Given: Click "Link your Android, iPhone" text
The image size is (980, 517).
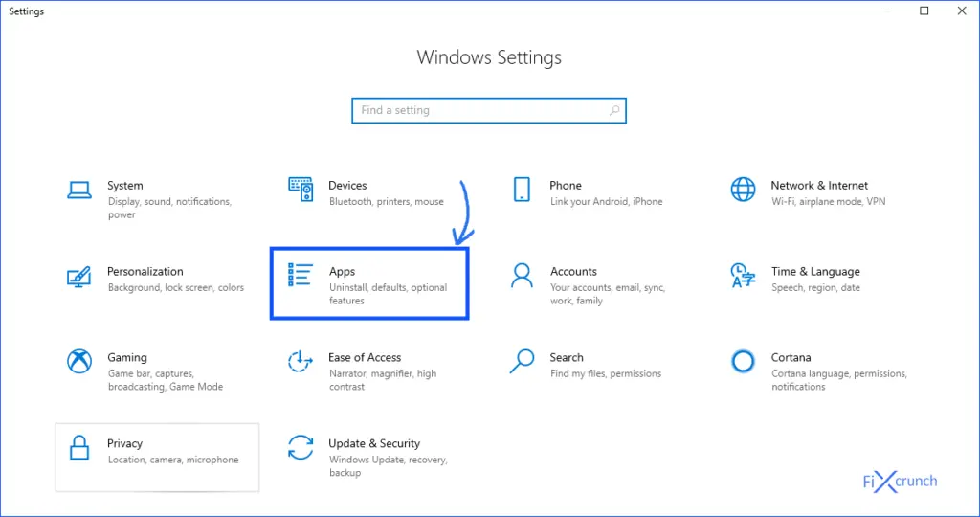Looking at the screenshot, I should [x=606, y=202].
